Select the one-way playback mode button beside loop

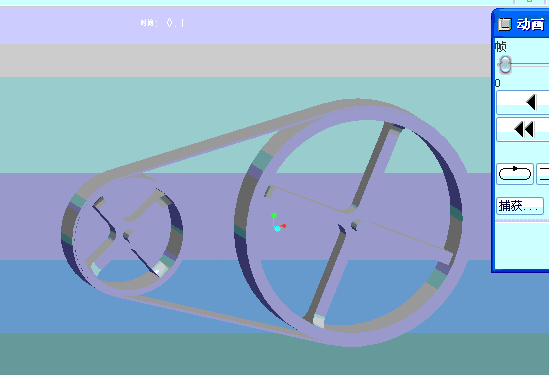pos(543,174)
